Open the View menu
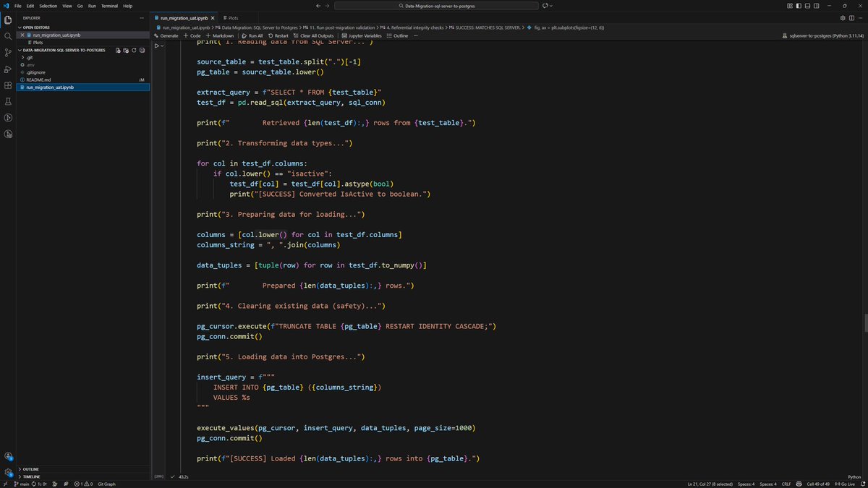The height and width of the screenshot is (488, 868). click(67, 5)
